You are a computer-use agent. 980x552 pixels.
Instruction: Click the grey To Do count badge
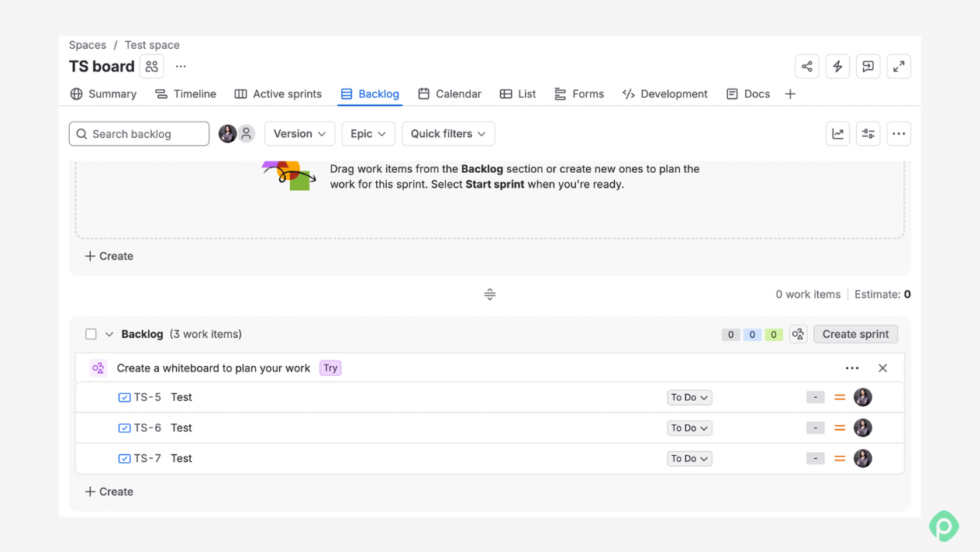click(x=730, y=335)
